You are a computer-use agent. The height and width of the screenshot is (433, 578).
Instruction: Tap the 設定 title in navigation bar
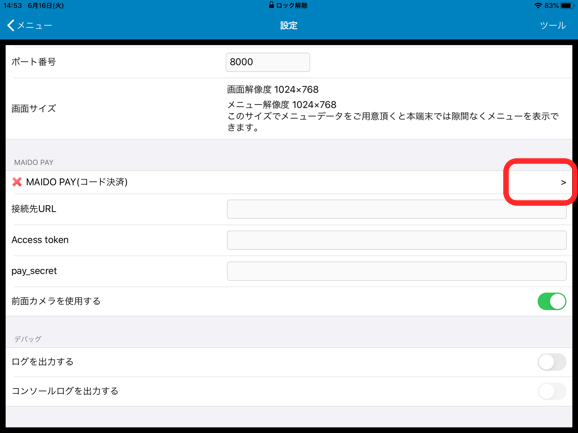[x=289, y=25]
